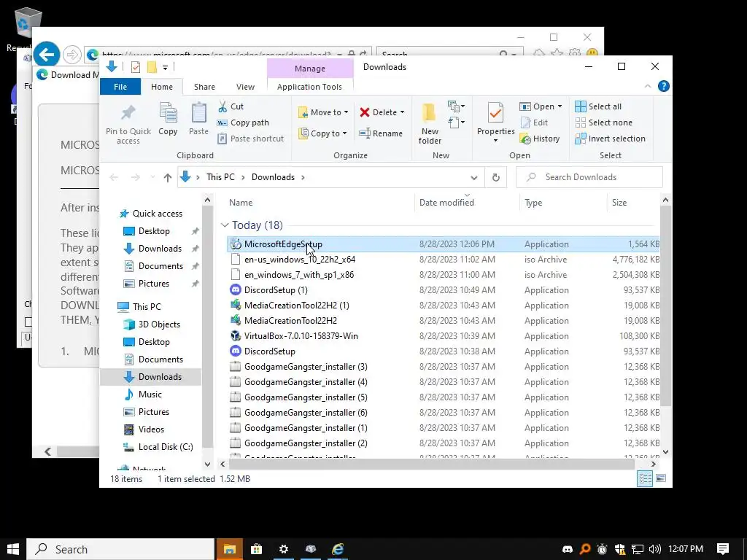Open the New item dropdown
Image resolution: width=747 pixels, height=560 pixels.
(x=457, y=106)
